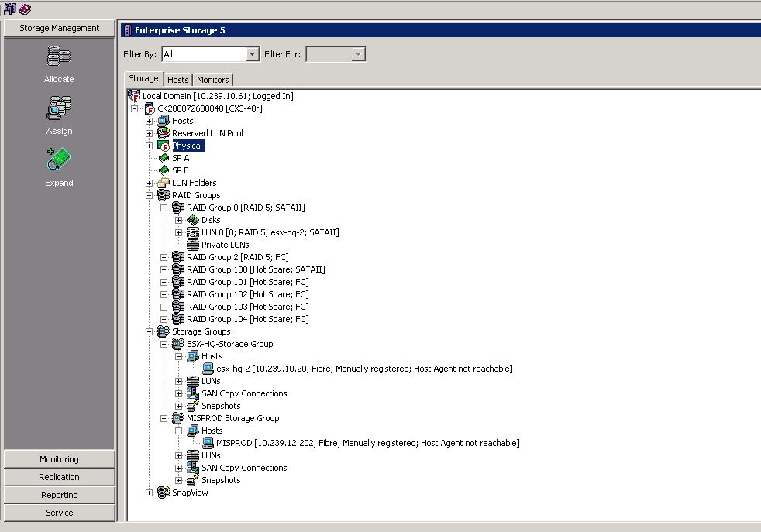
Task: Expand the SnapView node
Action: (x=150, y=493)
